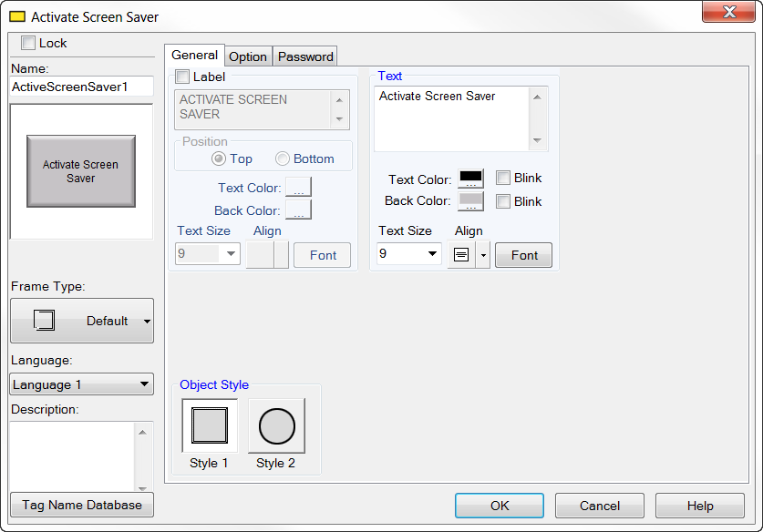Click up arrow of Text box scrollbar

[x=537, y=97]
